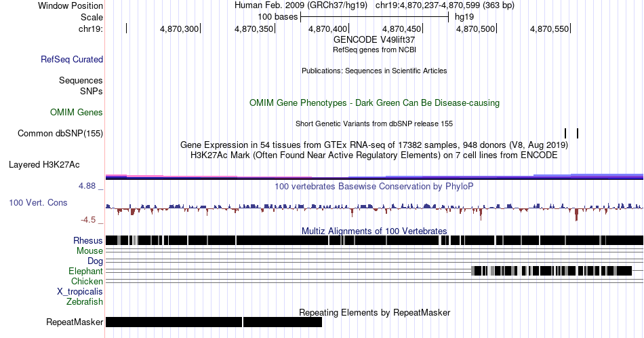Select the Mouse alignment label
Image resolution: width=644 pixels, height=338 pixels.
tap(89, 251)
